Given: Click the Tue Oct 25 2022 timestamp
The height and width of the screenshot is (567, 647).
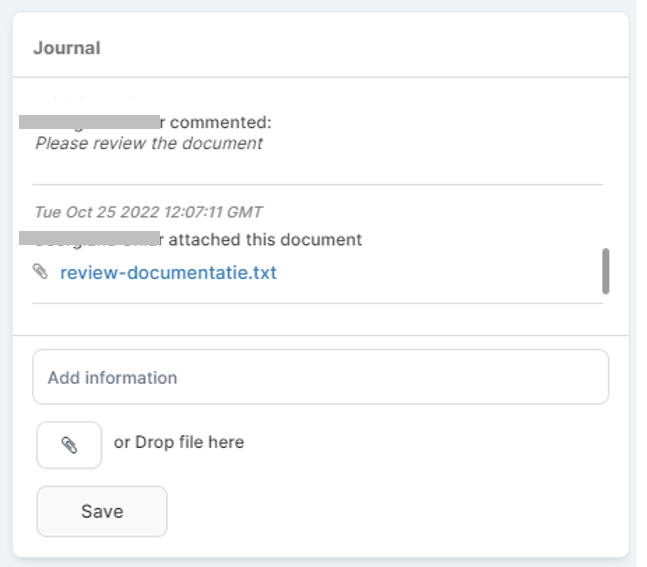Looking at the screenshot, I should [x=148, y=212].
